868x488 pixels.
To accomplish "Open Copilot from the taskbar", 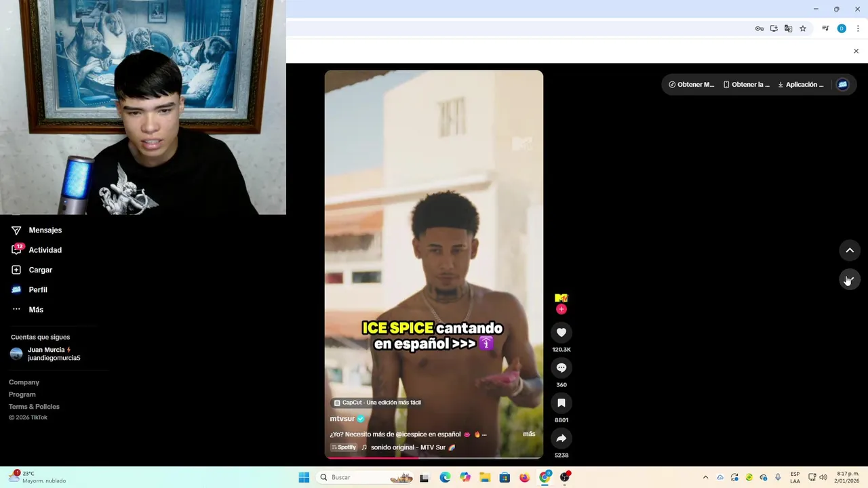I will point(465,477).
